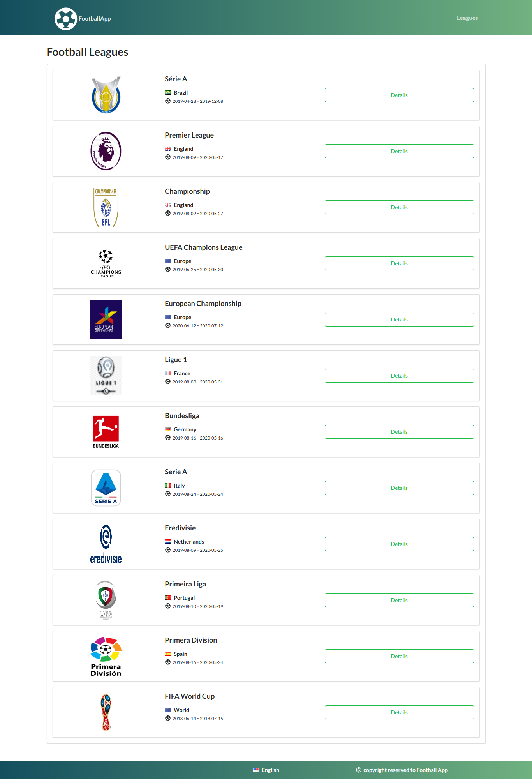532x779 pixels.
Task: Click the England flag next to Premier League
Action: [168, 148]
